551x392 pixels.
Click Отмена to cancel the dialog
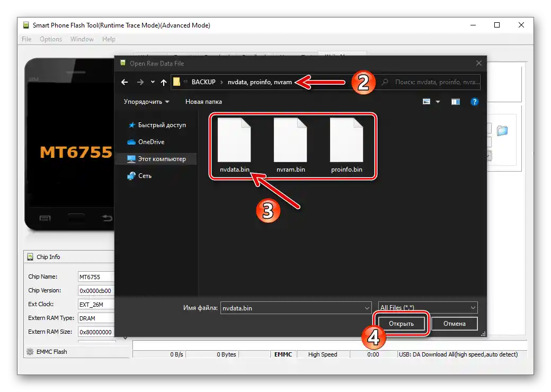[455, 323]
